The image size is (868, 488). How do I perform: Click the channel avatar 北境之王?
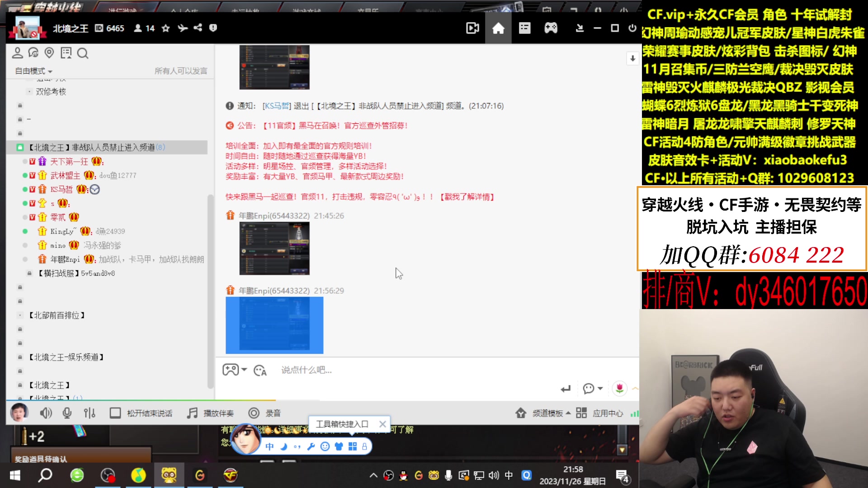click(x=28, y=28)
